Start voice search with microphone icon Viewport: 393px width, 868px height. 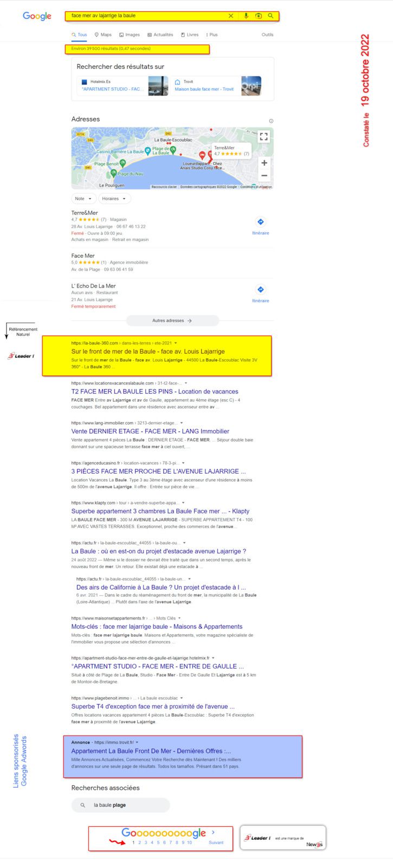[x=246, y=16]
